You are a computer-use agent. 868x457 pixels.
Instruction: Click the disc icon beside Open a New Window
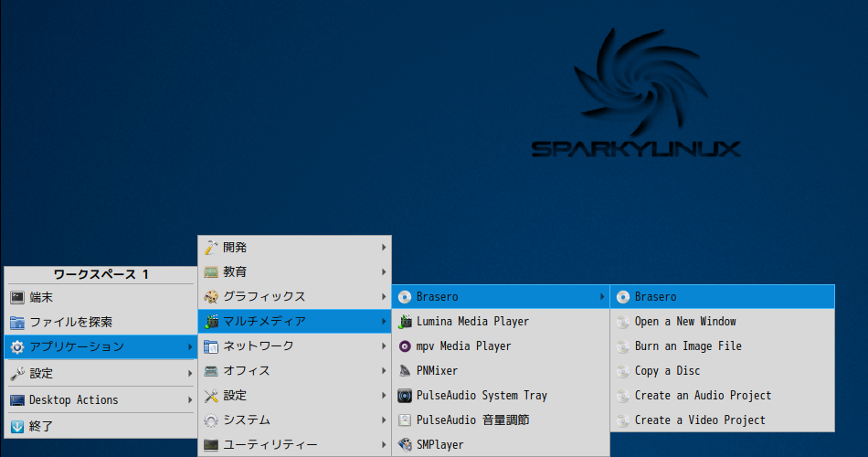(x=623, y=322)
